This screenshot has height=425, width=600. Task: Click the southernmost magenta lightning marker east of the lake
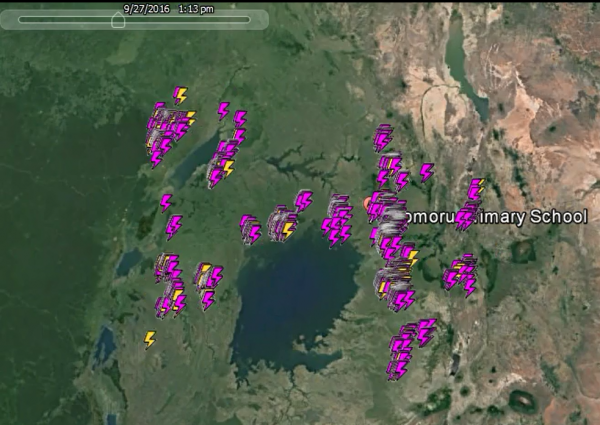(401, 370)
